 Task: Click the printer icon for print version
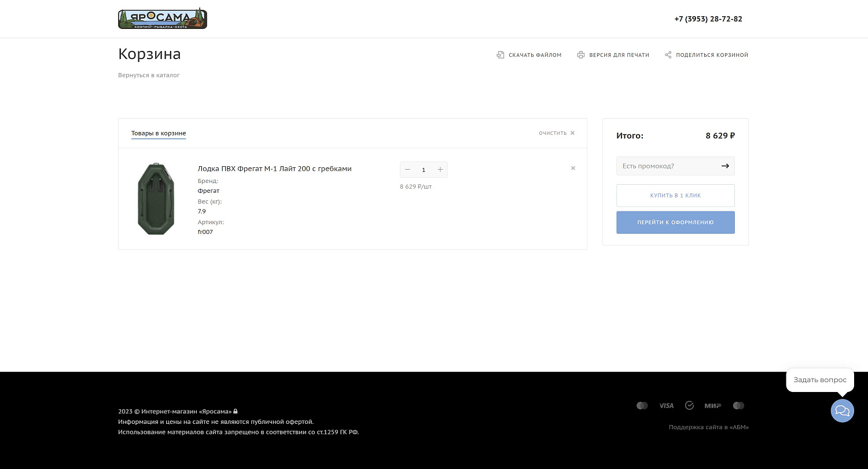click(581, 55)
